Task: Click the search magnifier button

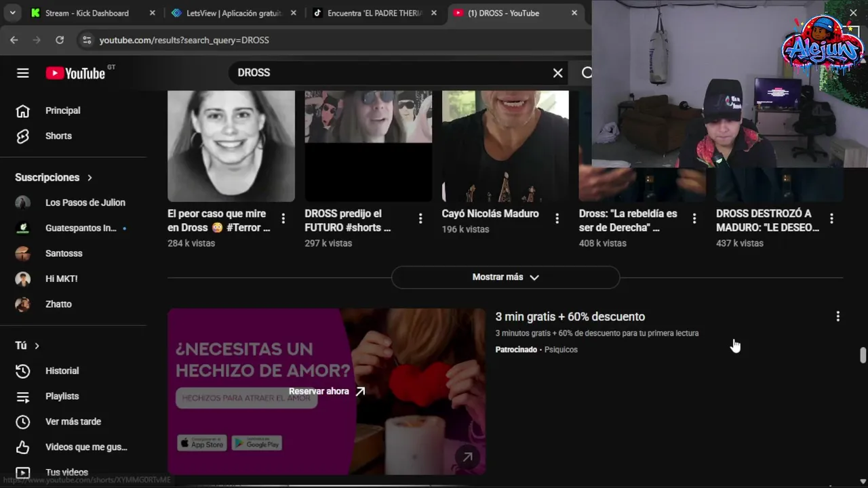Action: (586, 73)
